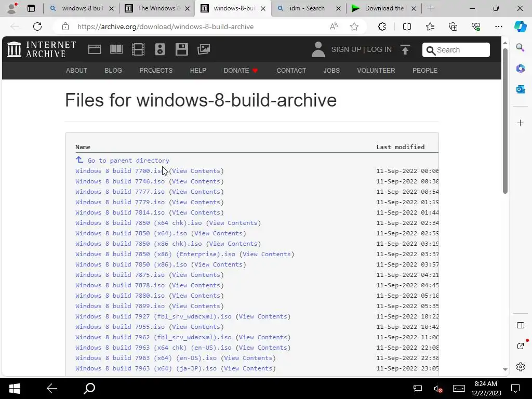Open Browser essentials heart icon
Screen dimensions: 532x399
[476, 26]
